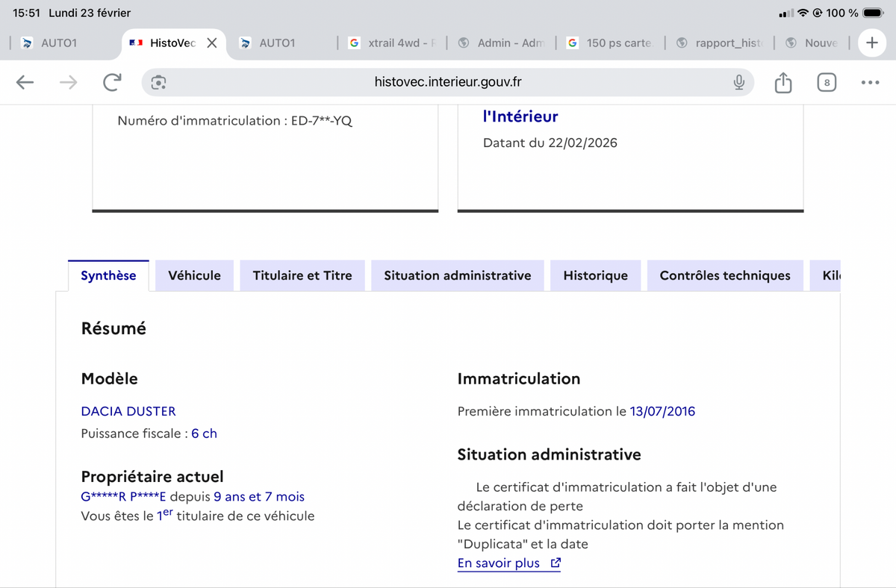Close the HistoVec browser tab
Screen dimensions: 896x588
(x=212, y=43)
